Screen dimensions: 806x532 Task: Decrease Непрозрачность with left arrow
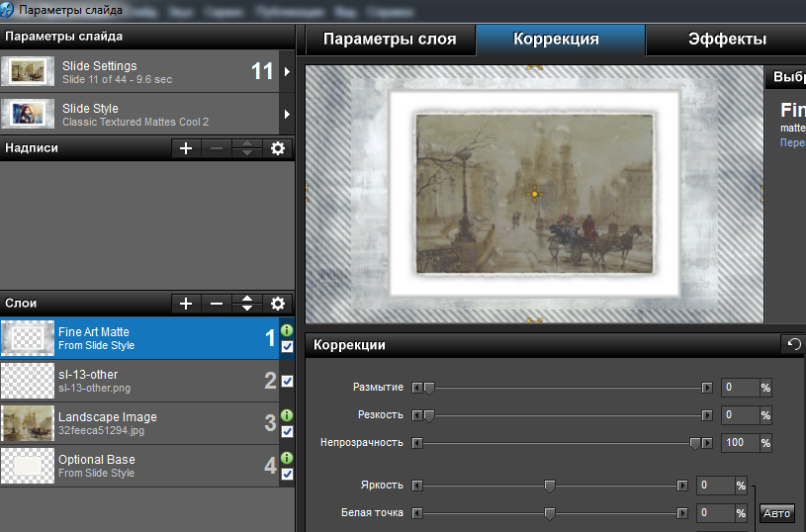[x=417, y=443]
